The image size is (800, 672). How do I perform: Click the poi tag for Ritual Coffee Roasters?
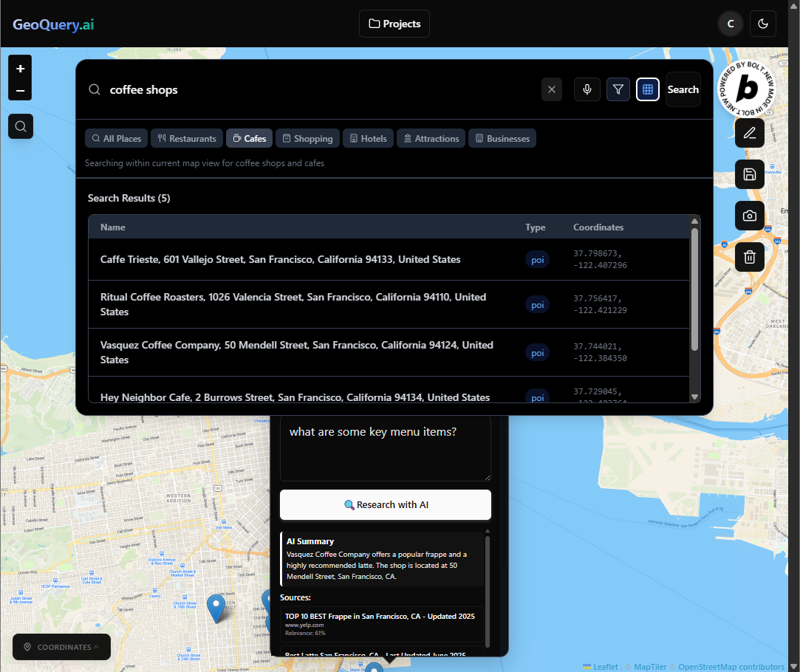click(537, 305)
